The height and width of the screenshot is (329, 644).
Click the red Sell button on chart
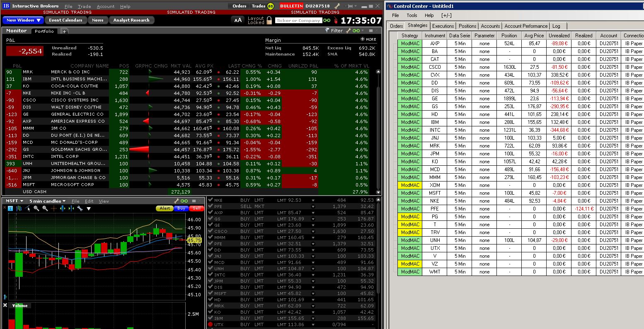(196, 208)
